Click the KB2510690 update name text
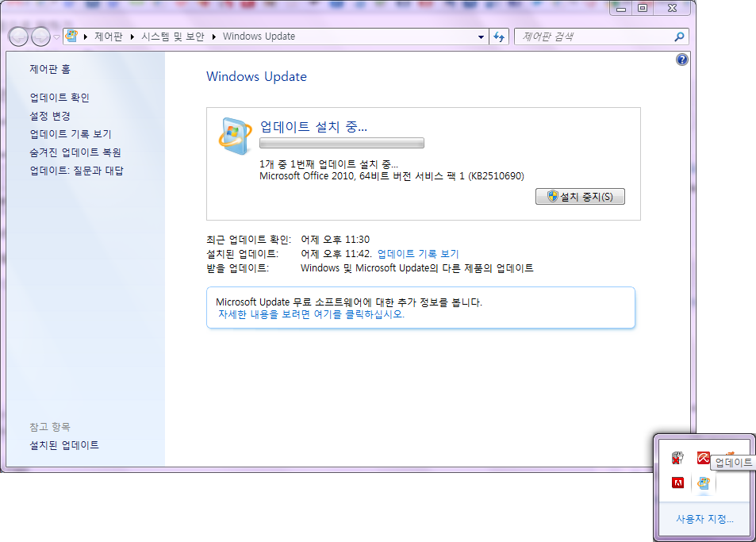756x542 pixels. 392,176
